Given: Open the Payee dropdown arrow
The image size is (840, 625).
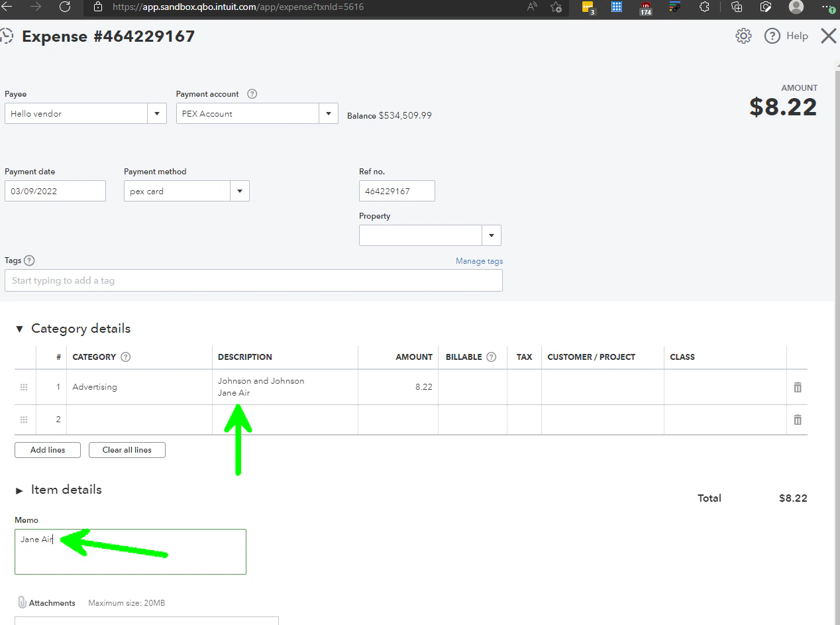Looking at the screenshot, I should click(x=157, y=113).
